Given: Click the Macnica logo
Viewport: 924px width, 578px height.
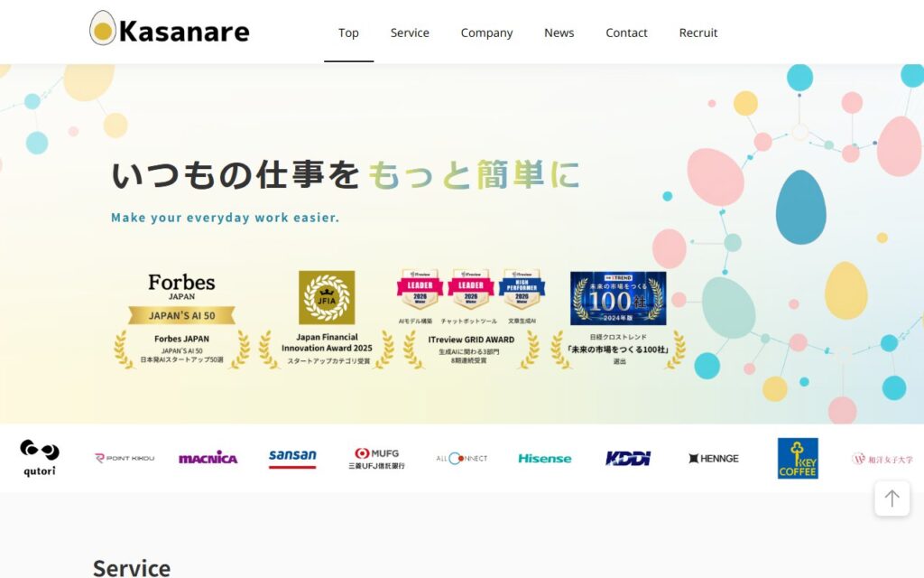Looking at the screenshot, I should [x=208, y=458].
